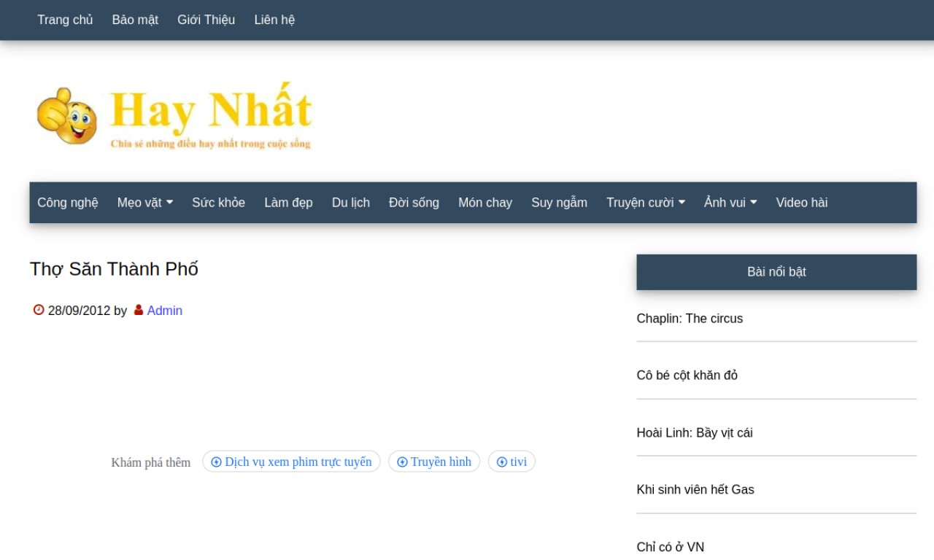Screen dimensions: 934x560
Task: Open the Giới Thiệu page
Action: tap(206, 20)
